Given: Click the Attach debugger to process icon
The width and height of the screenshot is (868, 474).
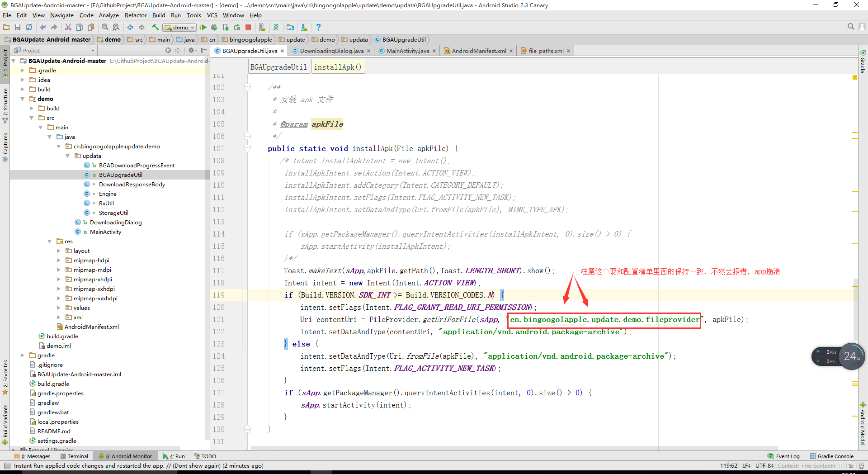Looking at the screenshot, I should [x=226, y=28].
